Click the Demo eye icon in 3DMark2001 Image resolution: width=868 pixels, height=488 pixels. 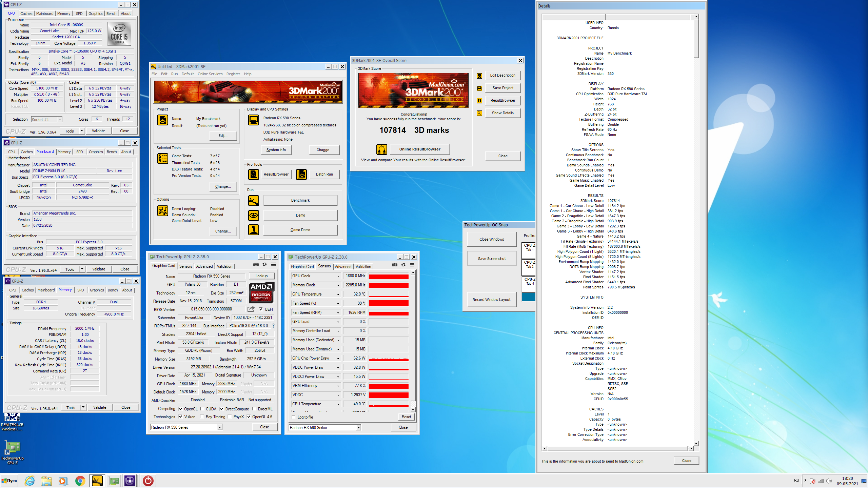pyautogui.click(x=254, y=215)
